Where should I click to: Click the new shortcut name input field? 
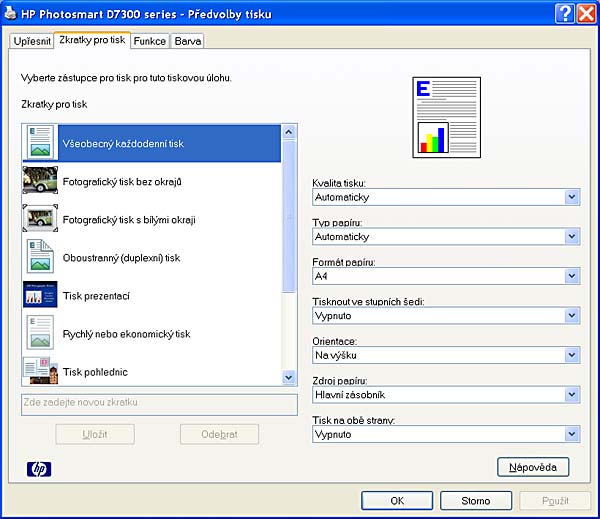159,403
